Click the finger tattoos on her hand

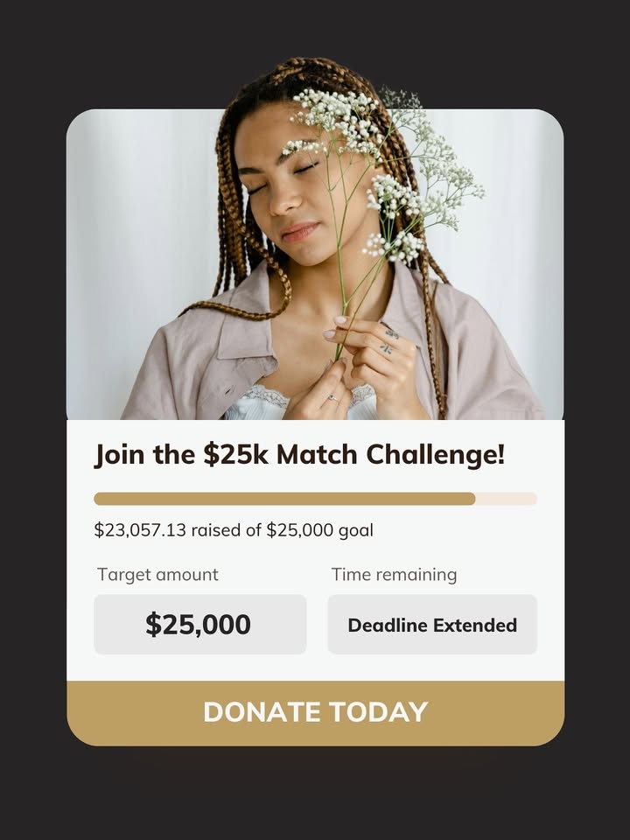[390, 341]
